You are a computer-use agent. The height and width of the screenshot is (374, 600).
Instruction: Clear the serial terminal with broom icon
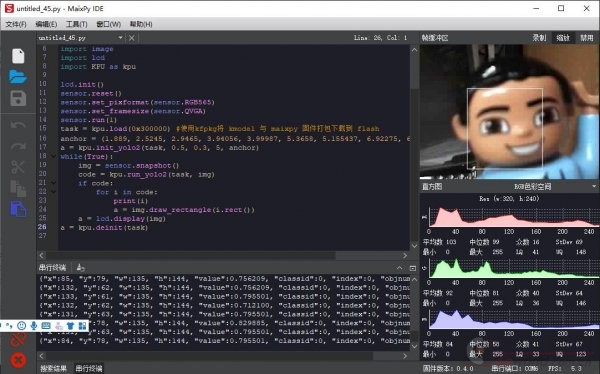point(80,267)
